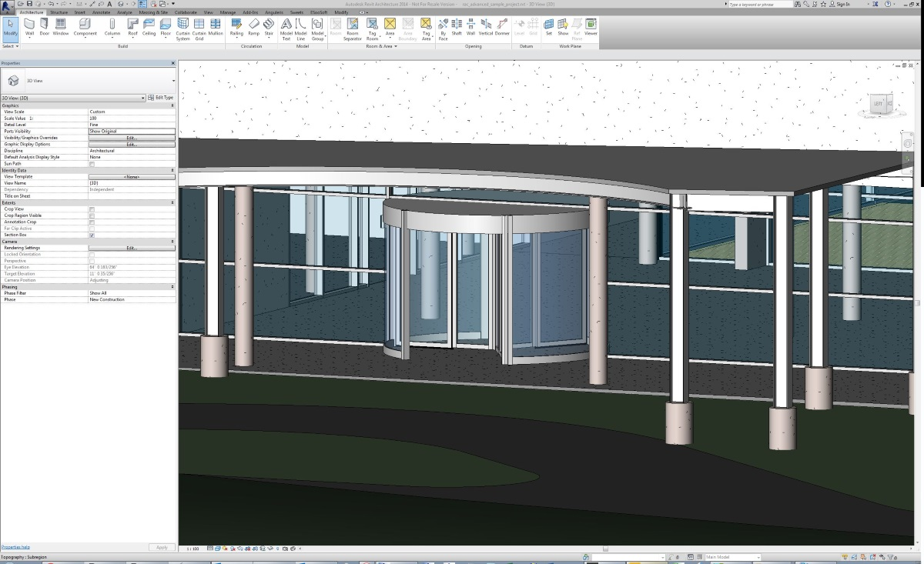The height and width of the screenshot is (564, 924).
Task: Enable the Crop View checkbox
Action: tap(92, 209)
